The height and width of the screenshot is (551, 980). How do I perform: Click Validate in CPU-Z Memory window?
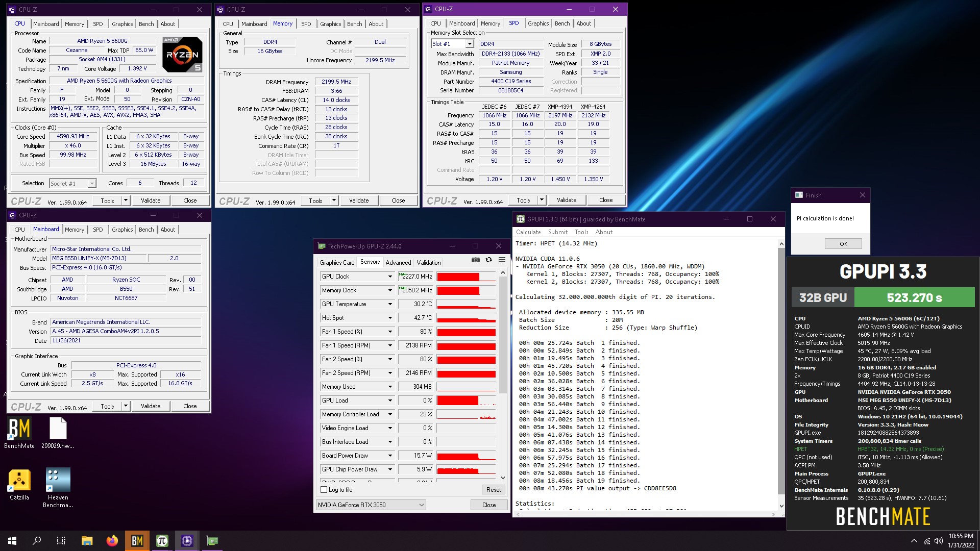359,201
